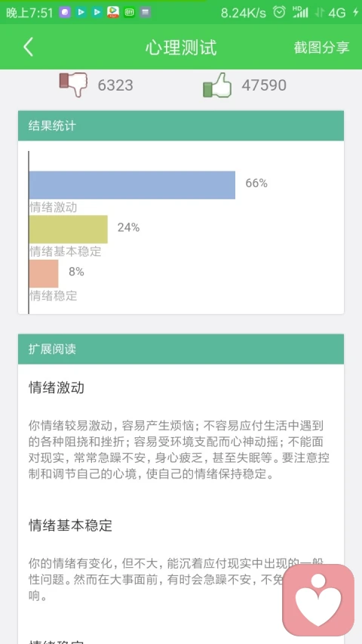Image resolution: width=362 pixels, height=644 pixels.
Task: Open the pink heart floating app icon
Action: coord(318,599)
